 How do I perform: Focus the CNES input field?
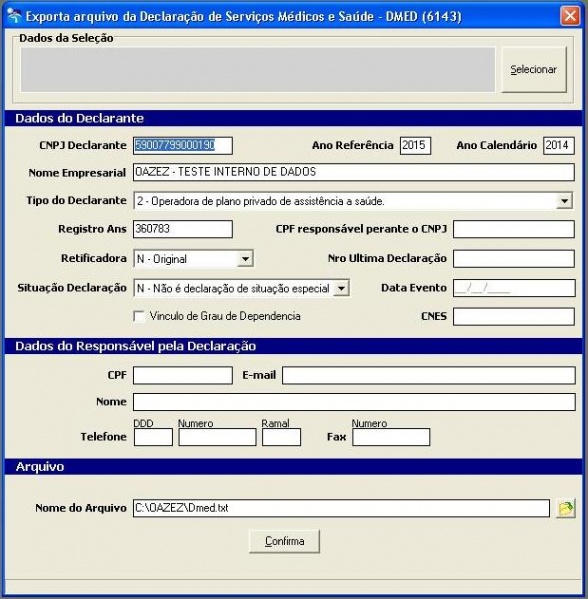coord(514,317)
